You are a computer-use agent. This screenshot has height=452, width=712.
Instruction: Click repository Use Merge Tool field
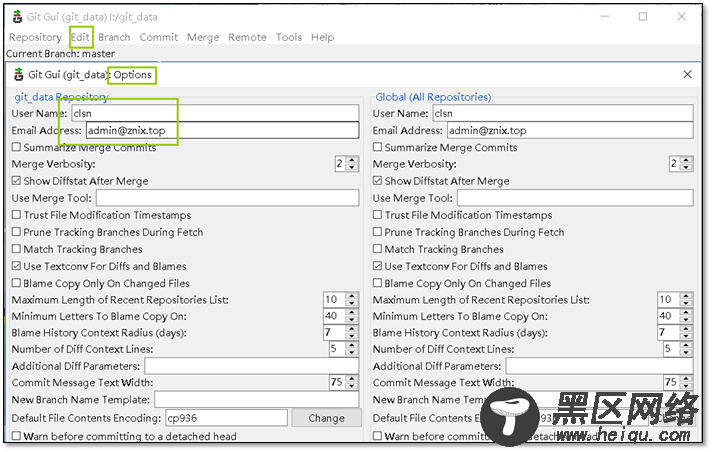(x=227, y=198)
